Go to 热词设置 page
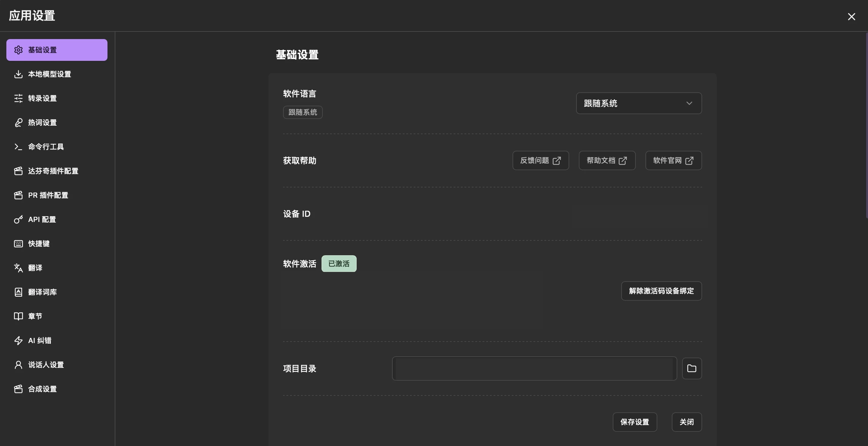The image size is (868, 446). click(57, 123)
